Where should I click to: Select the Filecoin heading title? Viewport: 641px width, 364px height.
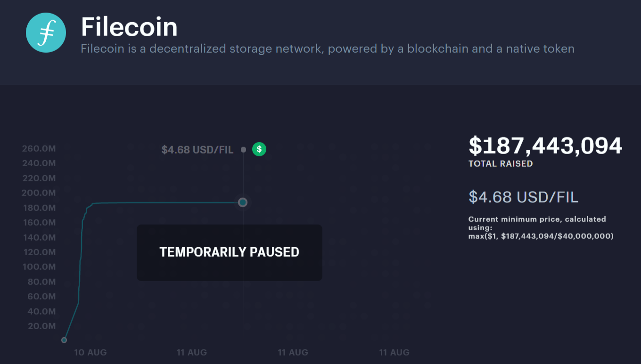pyautogui.click(x=130, y=27)
